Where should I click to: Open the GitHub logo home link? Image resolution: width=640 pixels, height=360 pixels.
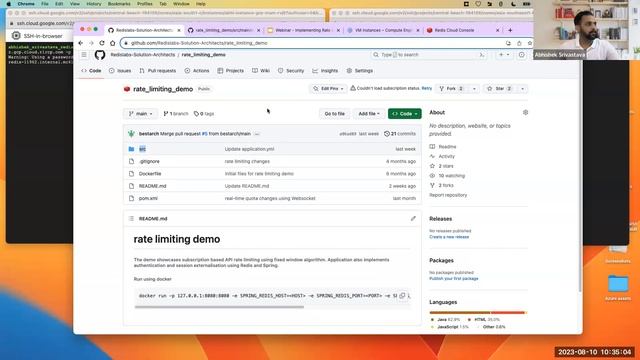point(100,55)
